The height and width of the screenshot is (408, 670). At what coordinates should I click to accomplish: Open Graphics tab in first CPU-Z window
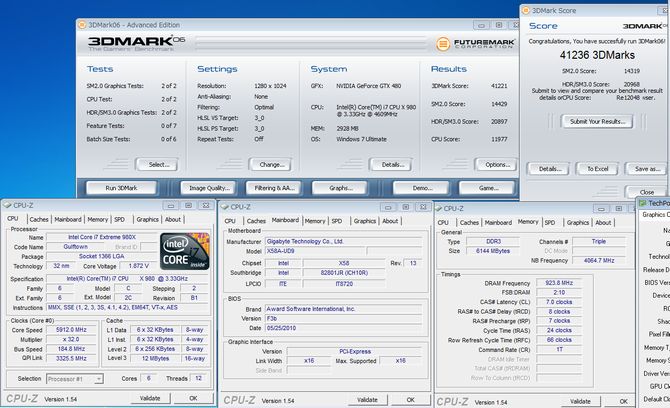click(x=147, y=219)
